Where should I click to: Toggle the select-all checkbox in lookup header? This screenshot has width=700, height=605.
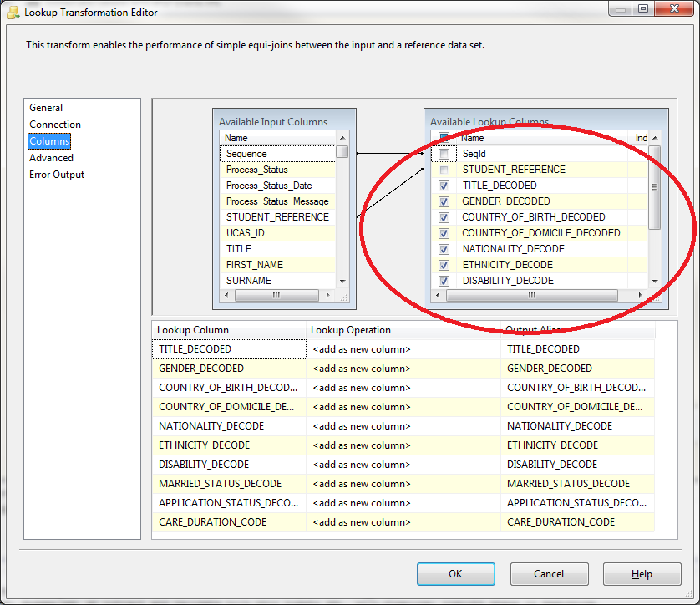click(444, 139)
